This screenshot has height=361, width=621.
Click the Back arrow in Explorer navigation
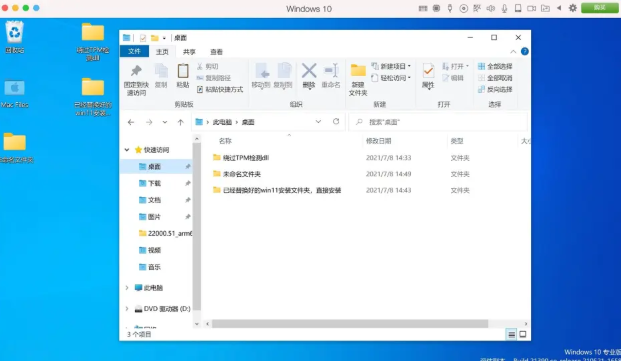pyautogui.click(x=131, y=122)
